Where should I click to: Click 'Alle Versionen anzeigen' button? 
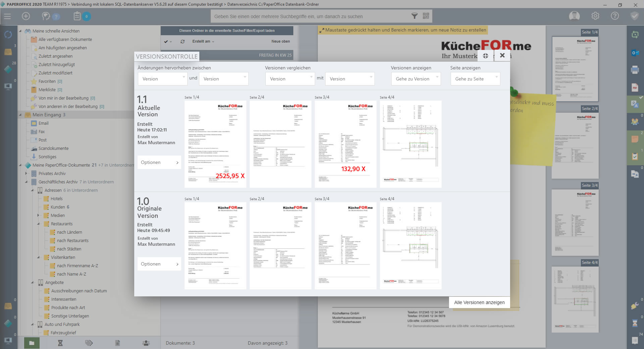coord(479,302)
